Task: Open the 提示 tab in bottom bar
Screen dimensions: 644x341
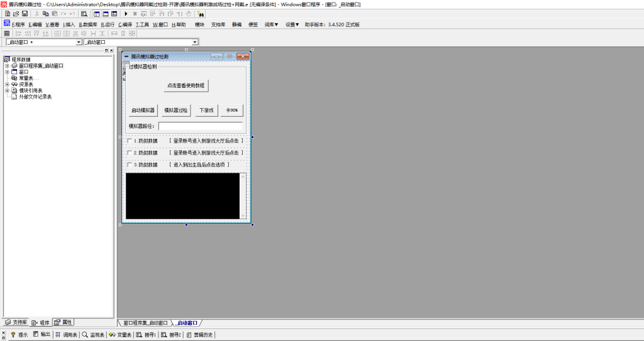Action: tap(19, 335)
